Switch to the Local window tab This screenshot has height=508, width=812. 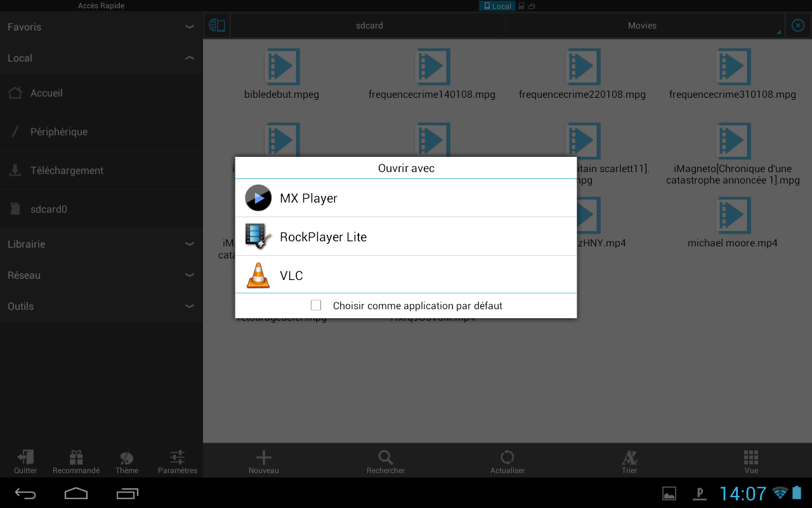[497, 6]
